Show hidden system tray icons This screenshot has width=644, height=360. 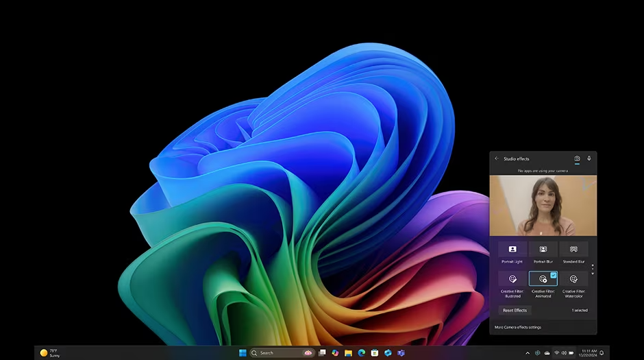[528, 353]
